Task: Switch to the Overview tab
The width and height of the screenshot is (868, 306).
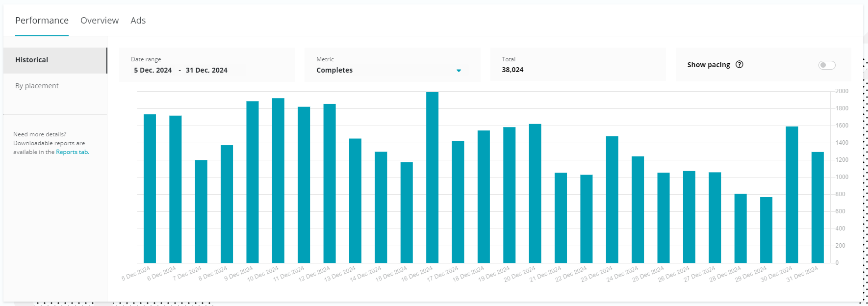Action: [x=100, y=21]
